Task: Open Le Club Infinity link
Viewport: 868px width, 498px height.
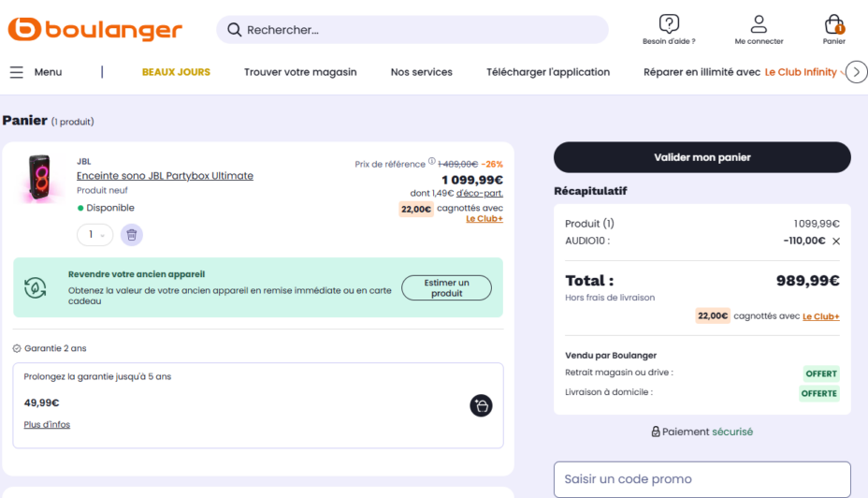Action: (801, 72)
